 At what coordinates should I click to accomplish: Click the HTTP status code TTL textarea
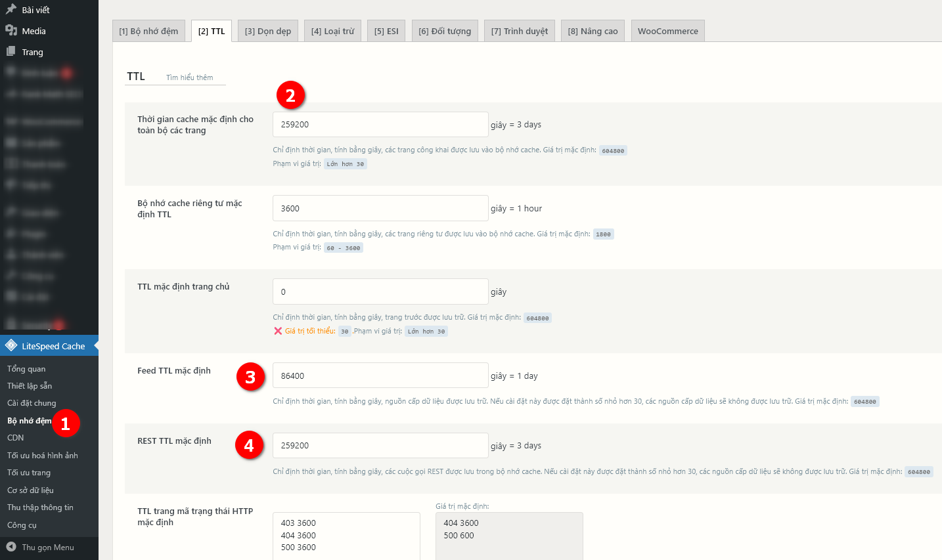pyautogui.click(x=346, y=536)
